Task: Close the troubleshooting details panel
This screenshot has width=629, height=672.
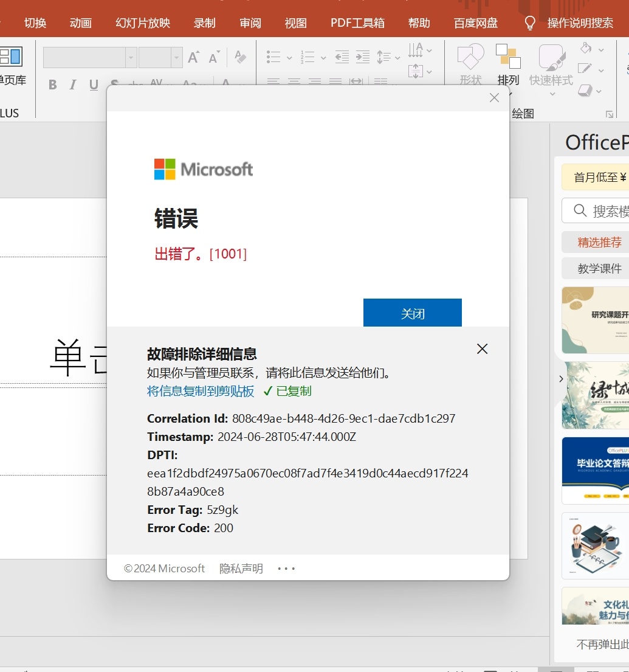Action: tap(482, 349)
